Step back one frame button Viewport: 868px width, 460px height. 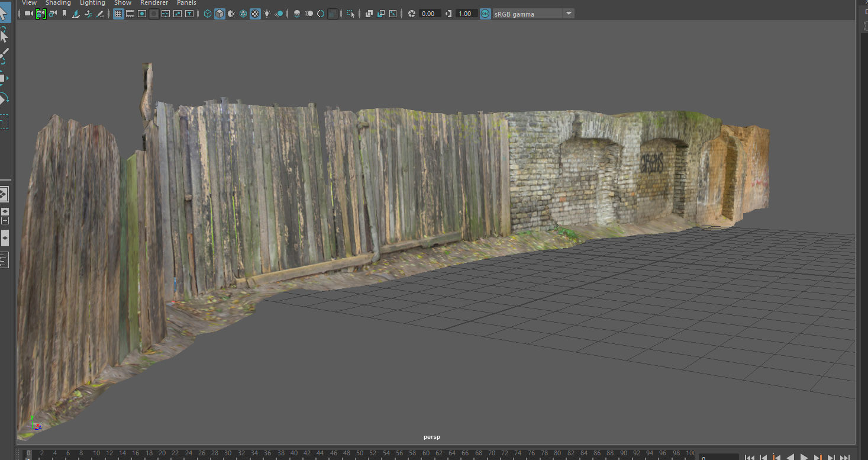(764, 456)
